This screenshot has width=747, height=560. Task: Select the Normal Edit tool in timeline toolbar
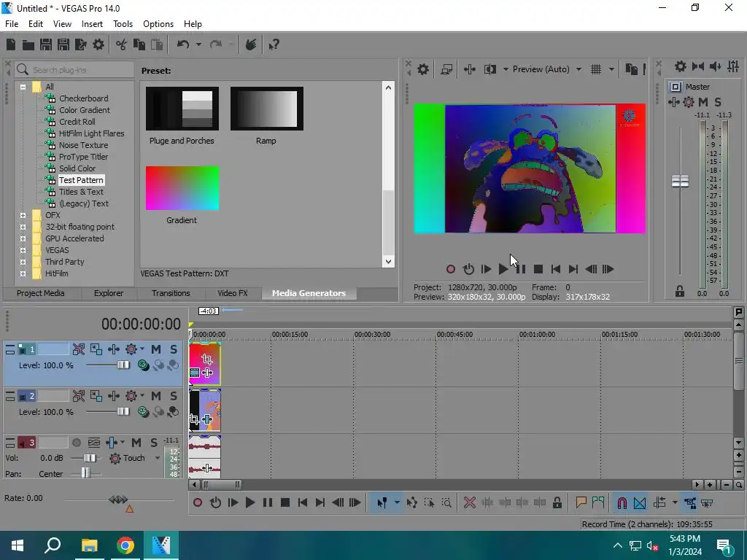click(x=382, y=503)
